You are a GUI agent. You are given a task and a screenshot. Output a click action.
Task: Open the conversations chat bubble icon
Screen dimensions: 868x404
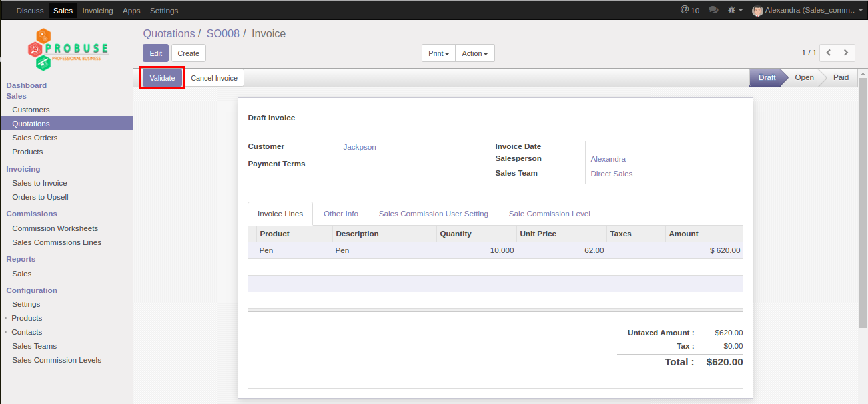point(713,10)
